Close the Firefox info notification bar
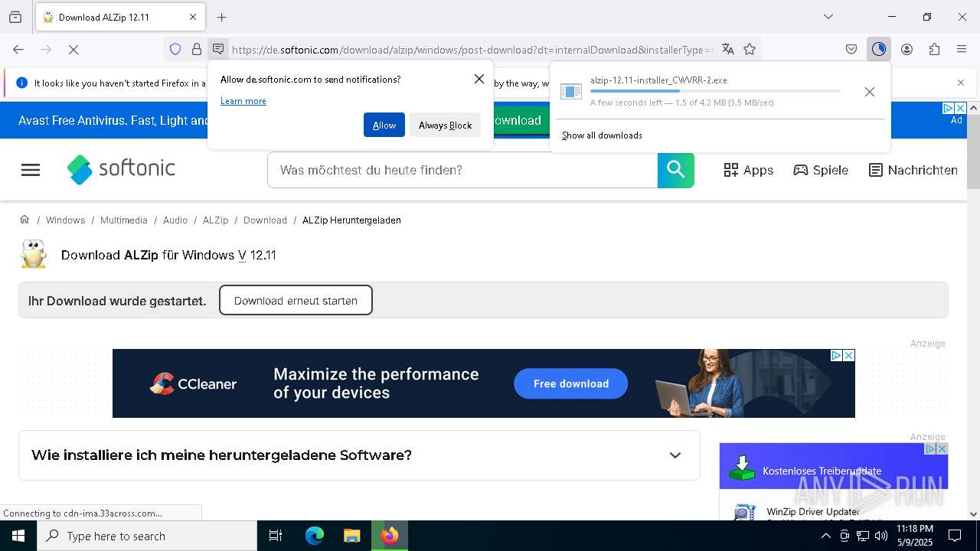Image resolution: width=980 pixels, height=551 pixels. (x=961, y=83)
